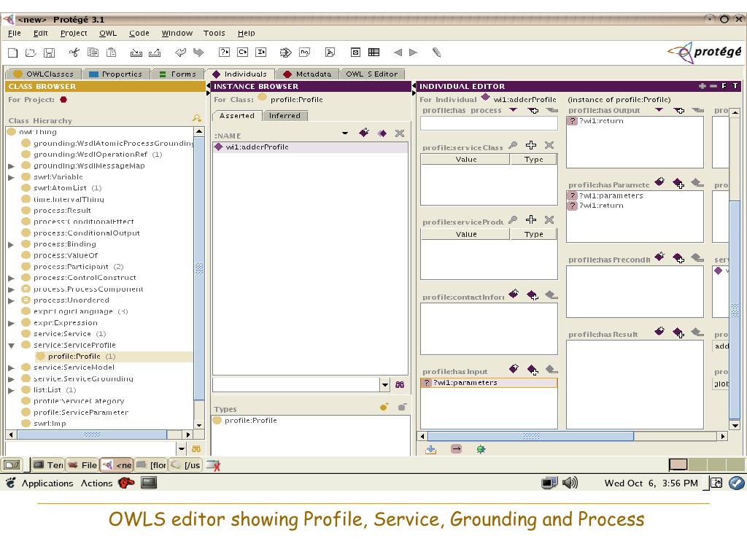Click the Copy toolbar icon

pyautogui.click(x=93, y=52)
